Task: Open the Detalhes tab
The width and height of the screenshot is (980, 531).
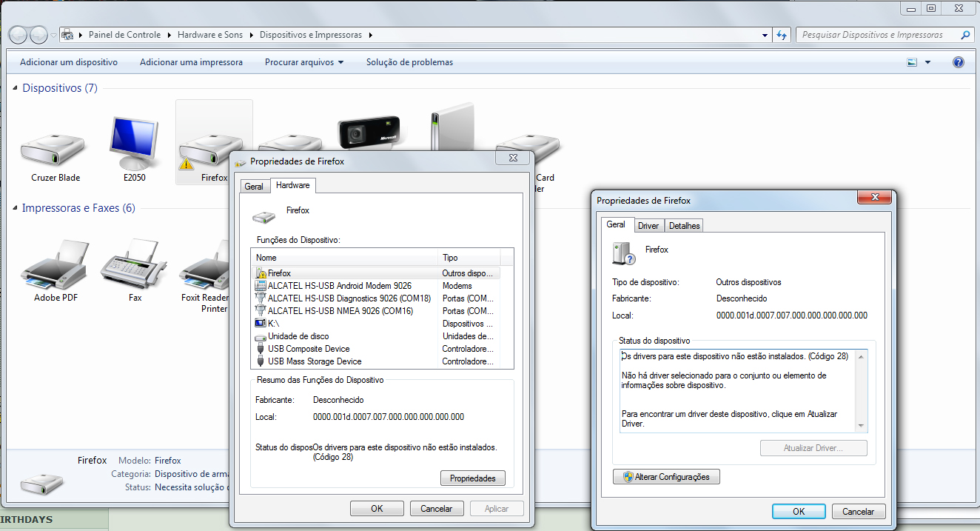Action: click(684, 226)
